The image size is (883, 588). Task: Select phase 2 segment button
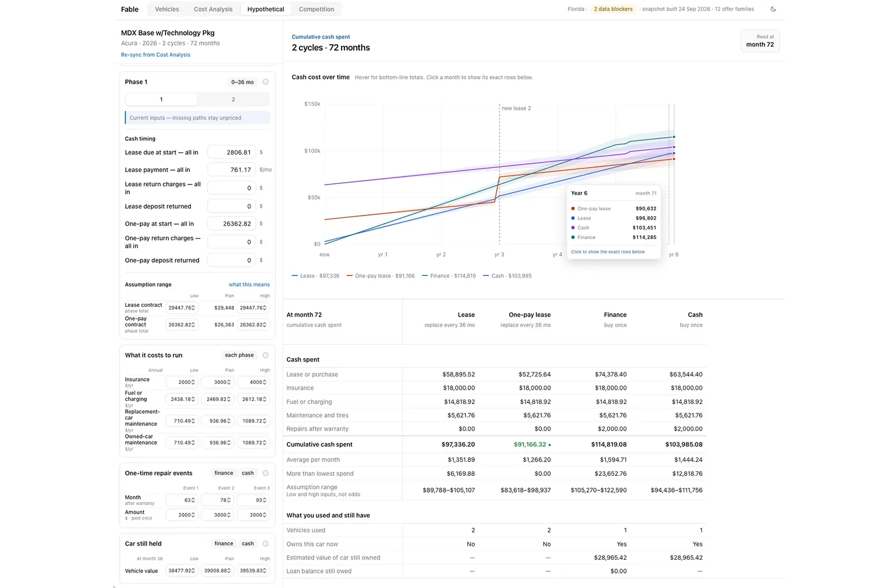pos(233,99)
